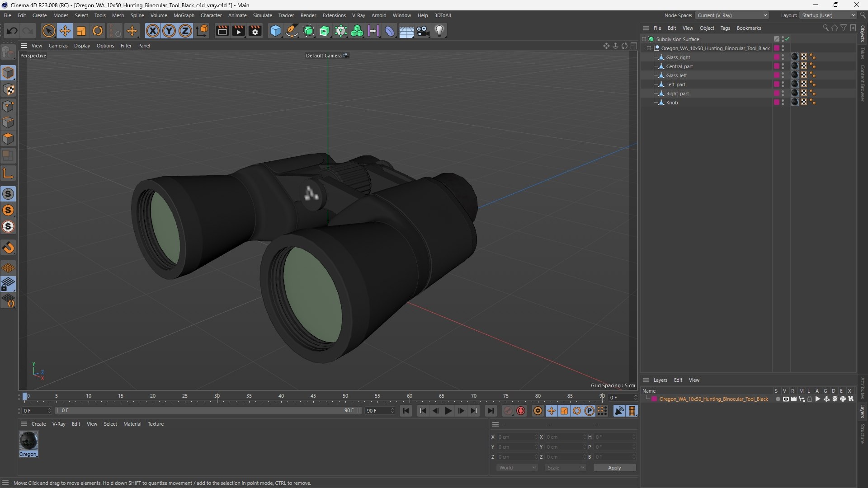Image resolution: width=868 pixels, height=488 pixels.
Task: Go to end of animation
Action: (x=491, y=411)
